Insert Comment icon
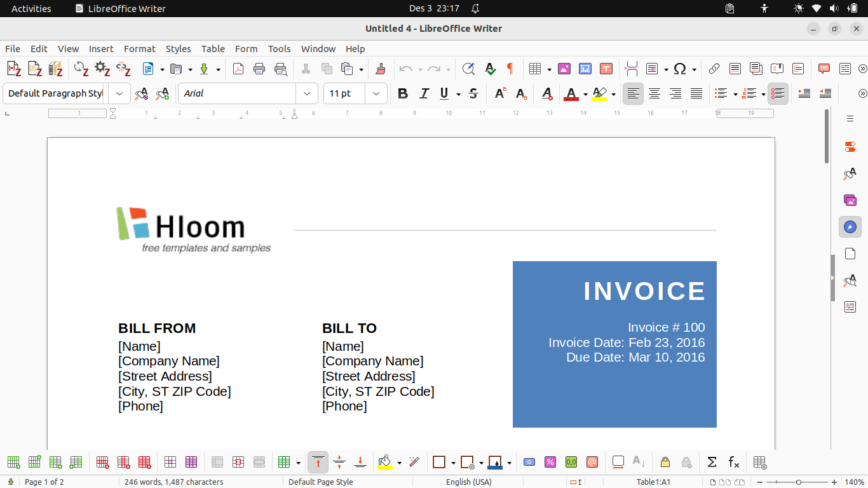Viewport: 868px width, 488px height. coord(824,69)
